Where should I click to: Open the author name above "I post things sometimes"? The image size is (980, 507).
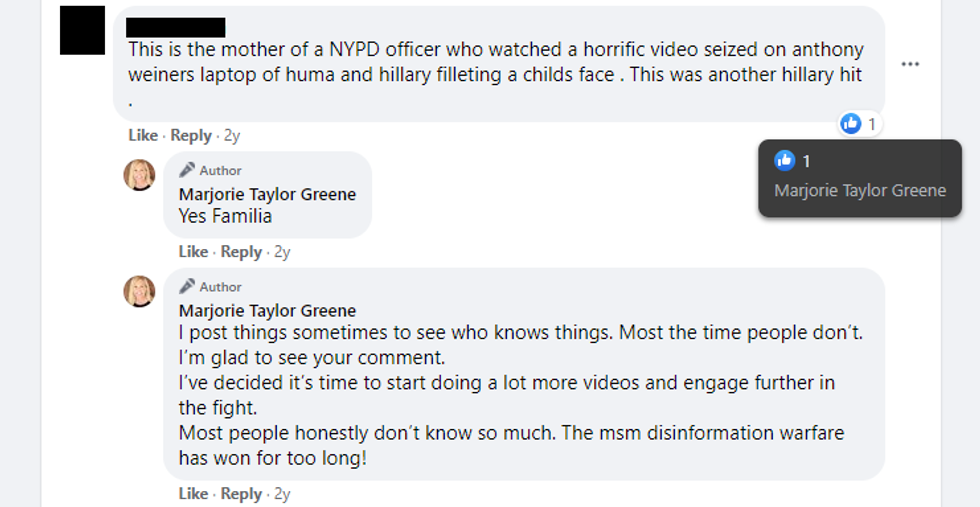point(267,311)
